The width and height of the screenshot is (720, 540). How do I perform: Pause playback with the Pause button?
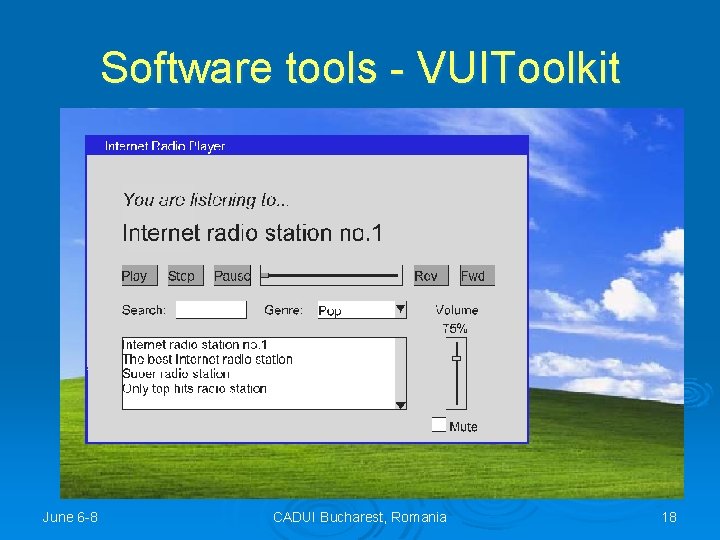pos(232,276)
